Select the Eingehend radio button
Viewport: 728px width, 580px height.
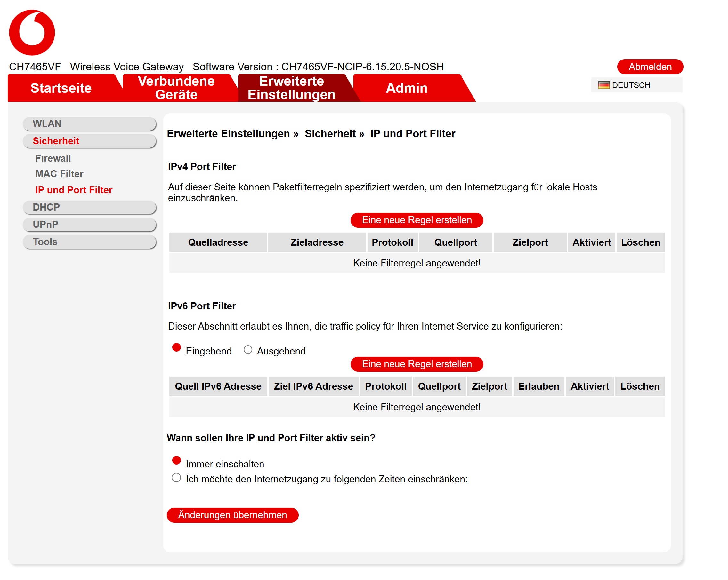tap(177, 347)
